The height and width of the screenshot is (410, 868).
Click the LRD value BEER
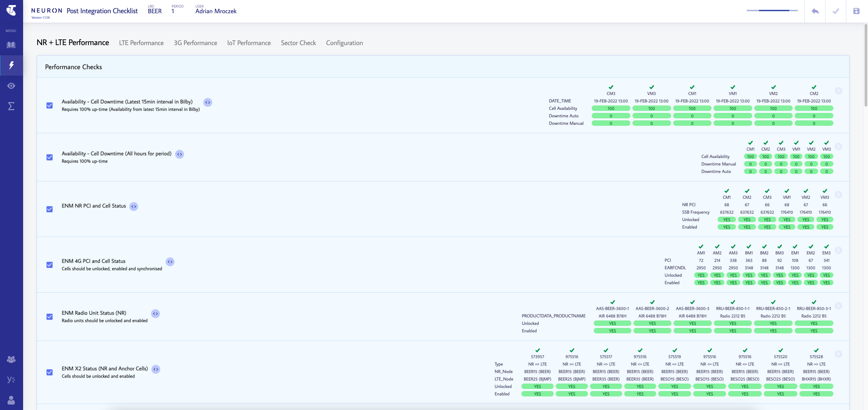tap(155, 11)
